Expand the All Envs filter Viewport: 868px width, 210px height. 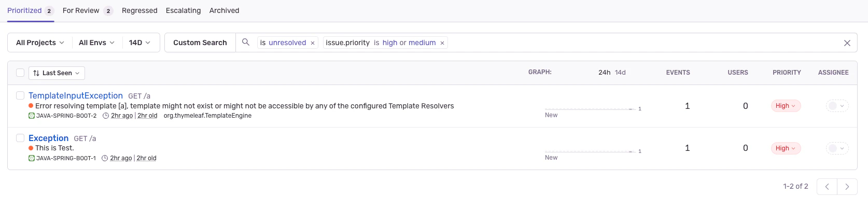(x=96, y=43)
